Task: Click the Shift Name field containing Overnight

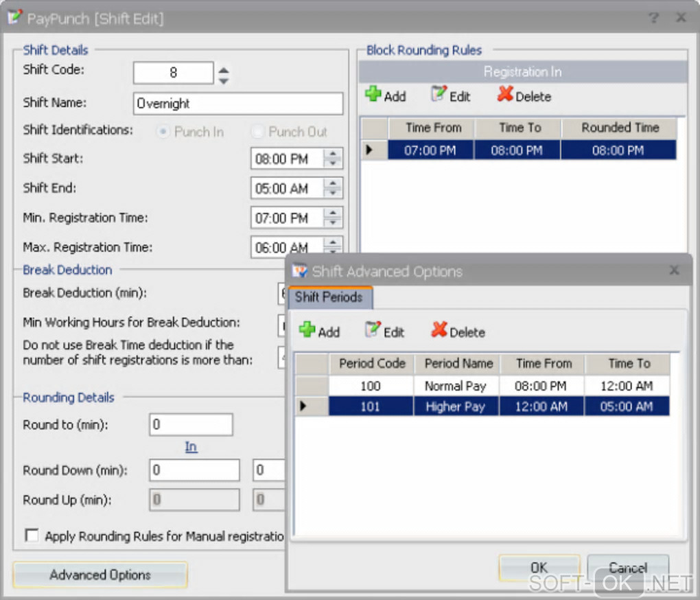Action: tap(238, 103)
